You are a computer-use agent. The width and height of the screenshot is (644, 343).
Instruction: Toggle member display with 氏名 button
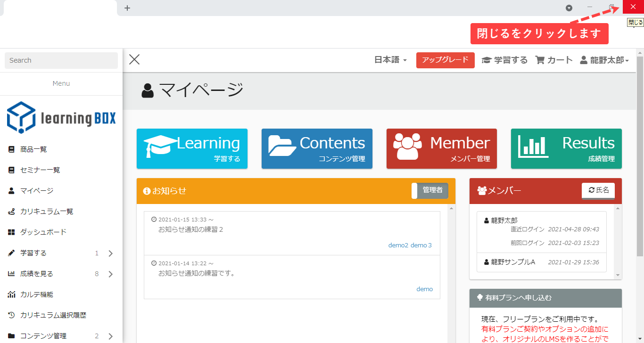click(598, 190)
